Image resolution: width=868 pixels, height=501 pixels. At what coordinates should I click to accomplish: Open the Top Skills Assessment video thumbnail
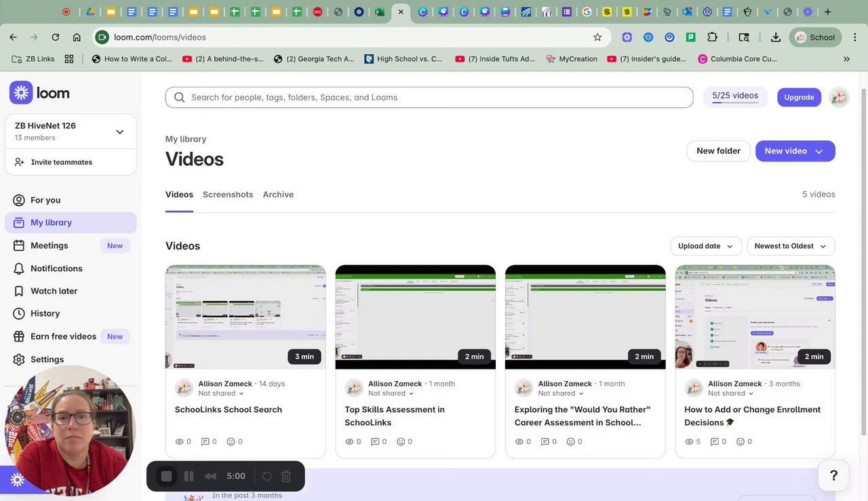415,317
